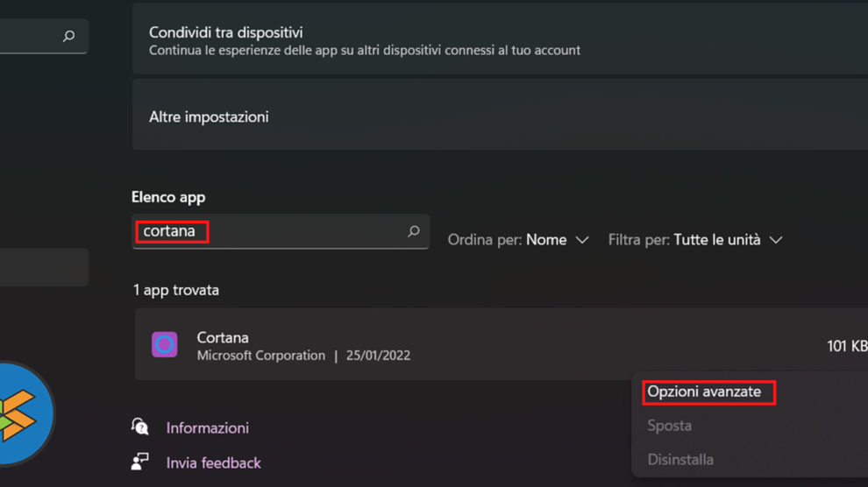Open the Invia feedback link
This screenshot has height=487, width=868.
coord(214,462)
